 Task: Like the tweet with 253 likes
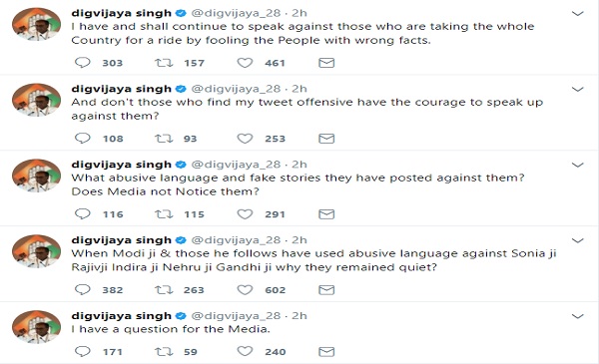(x=245, y=139)
